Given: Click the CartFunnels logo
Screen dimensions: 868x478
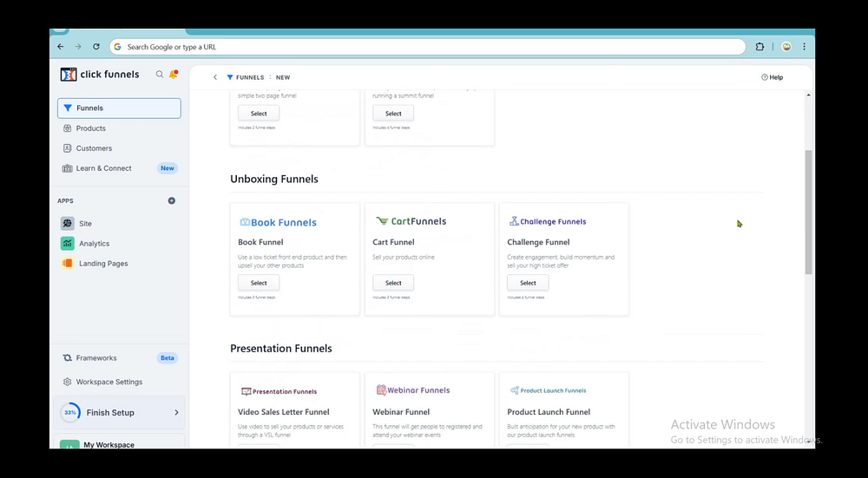Looking at the screenshot, I should (411, 221).
